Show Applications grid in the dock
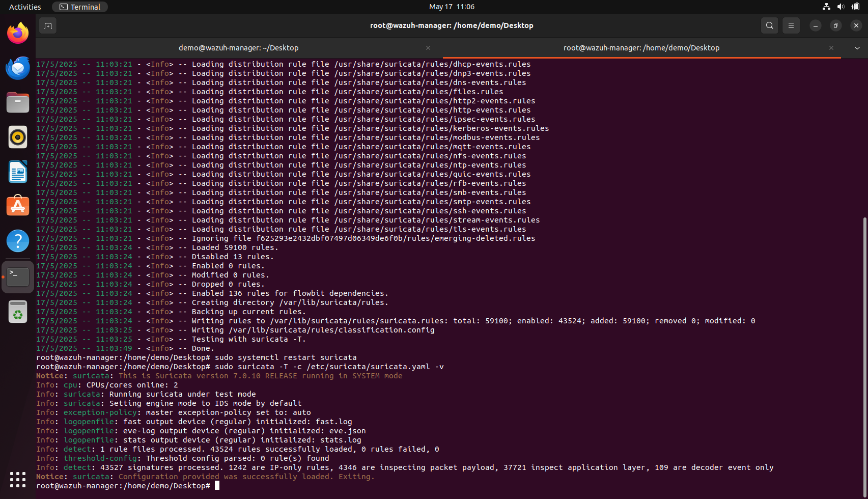868x499 pixels. point(18,479)
